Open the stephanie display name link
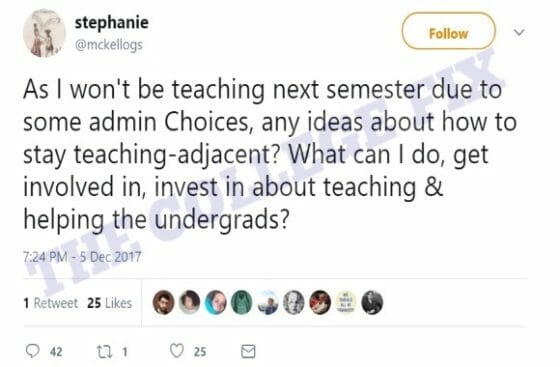 111,23
